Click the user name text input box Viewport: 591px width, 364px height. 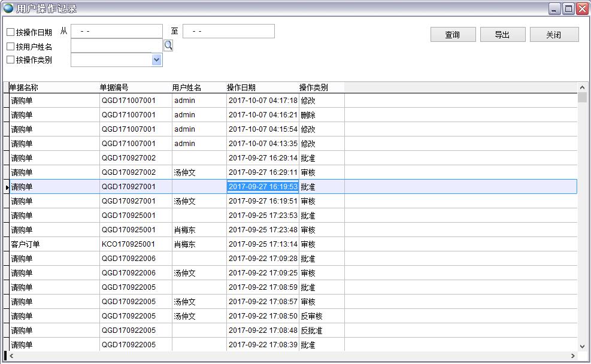click(114, 45)
